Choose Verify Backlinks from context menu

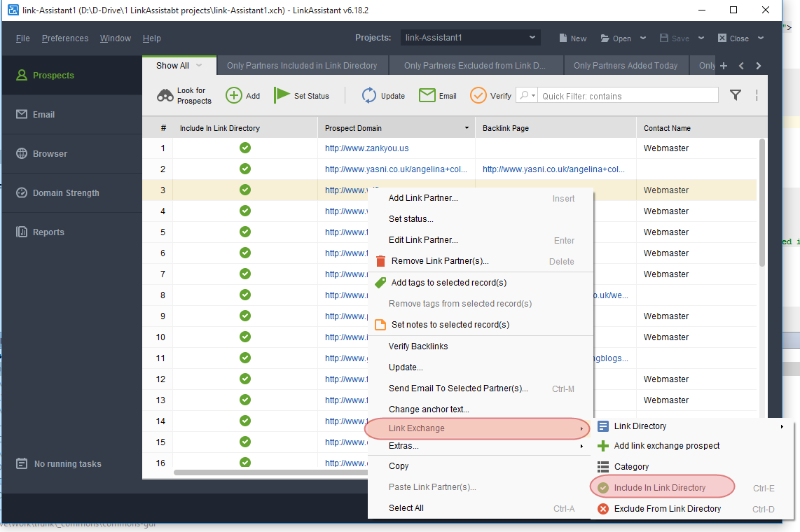(x=481, y=346)
